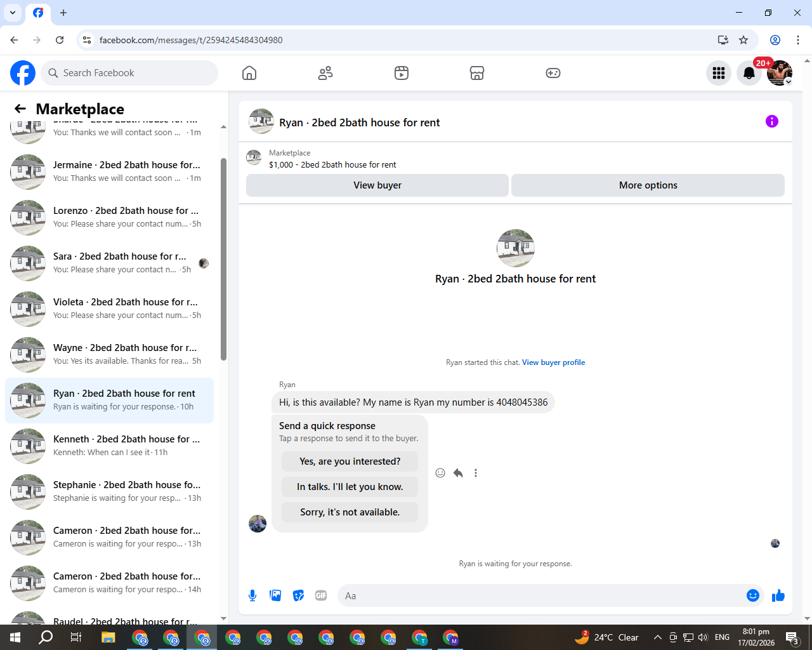This screenshot has height=650, width=812.
Task: Show hidden system tray icons
Action: 658,637
